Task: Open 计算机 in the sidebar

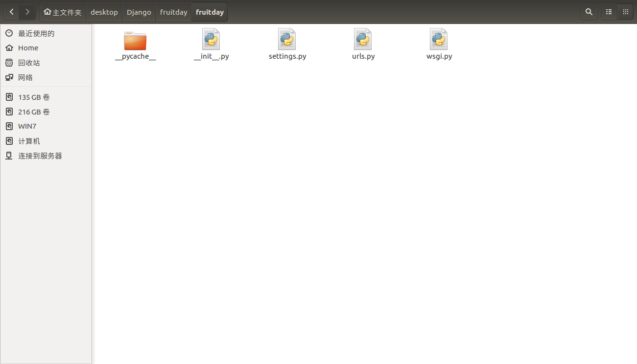Action: point(46,141)
